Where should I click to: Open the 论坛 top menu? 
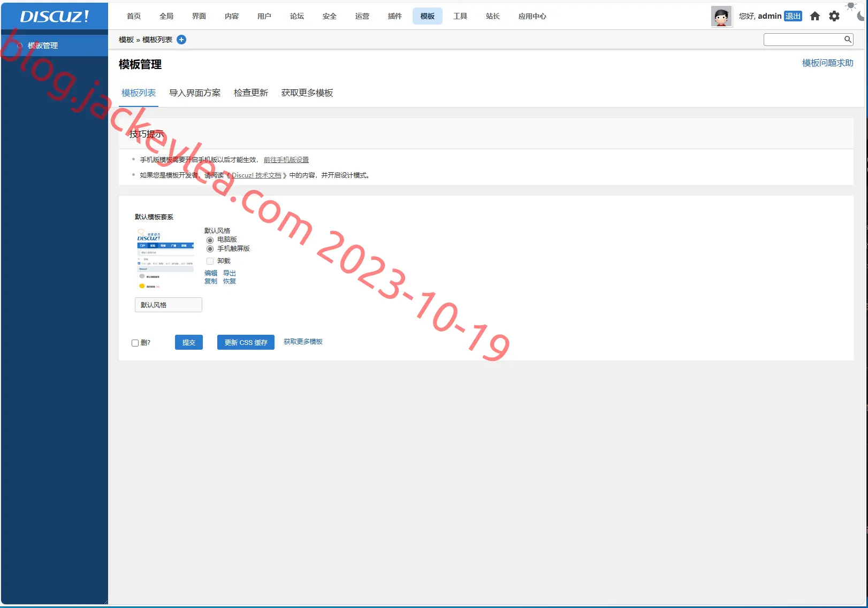(x=297, y=16)
